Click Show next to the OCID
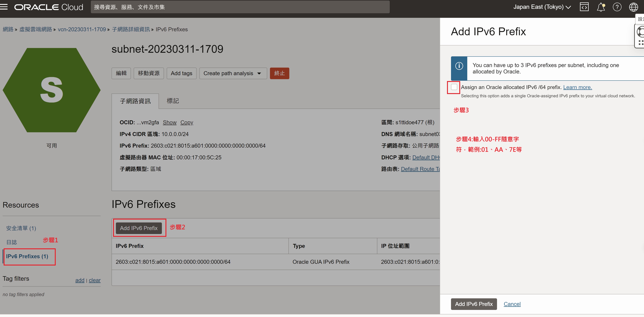 tap(169, 122)
